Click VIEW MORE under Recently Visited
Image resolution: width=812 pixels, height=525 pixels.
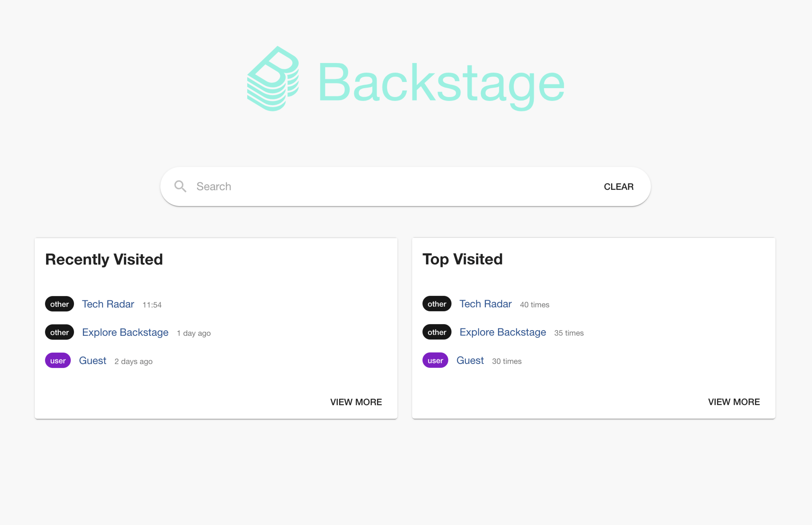point(356,402)
